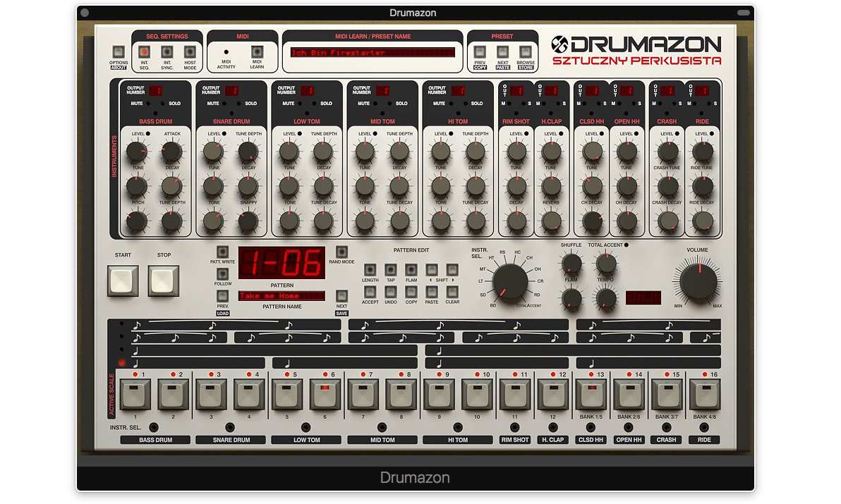Viewport: 841px width, 504px height.
Task: Mute the Hi Tom channel
Action: (x=450, y=104)
